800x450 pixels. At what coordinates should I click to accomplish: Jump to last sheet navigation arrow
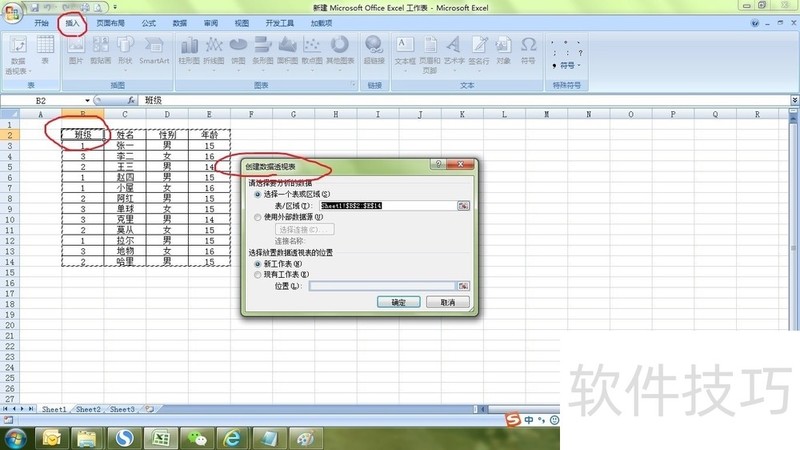click(x=31, y=409)
